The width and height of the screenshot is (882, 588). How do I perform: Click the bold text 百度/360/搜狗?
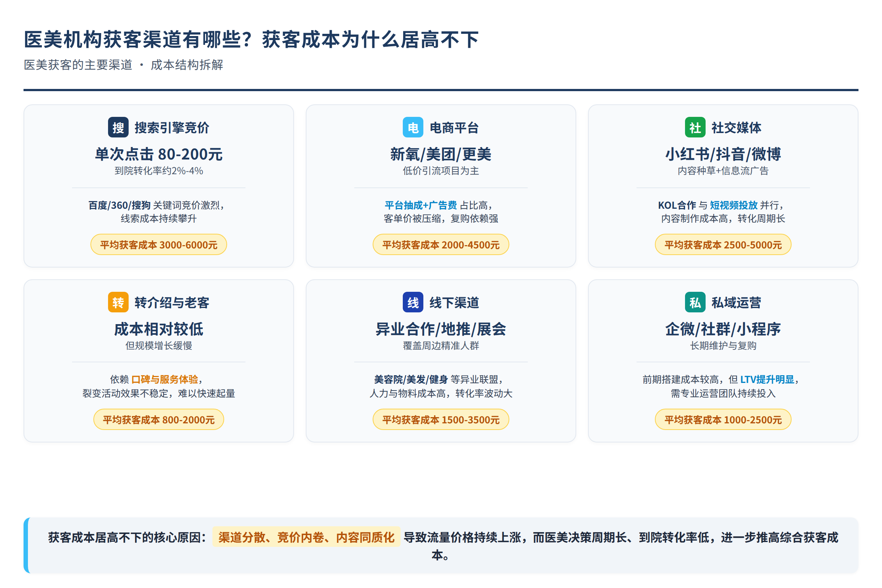pos(119,205)
